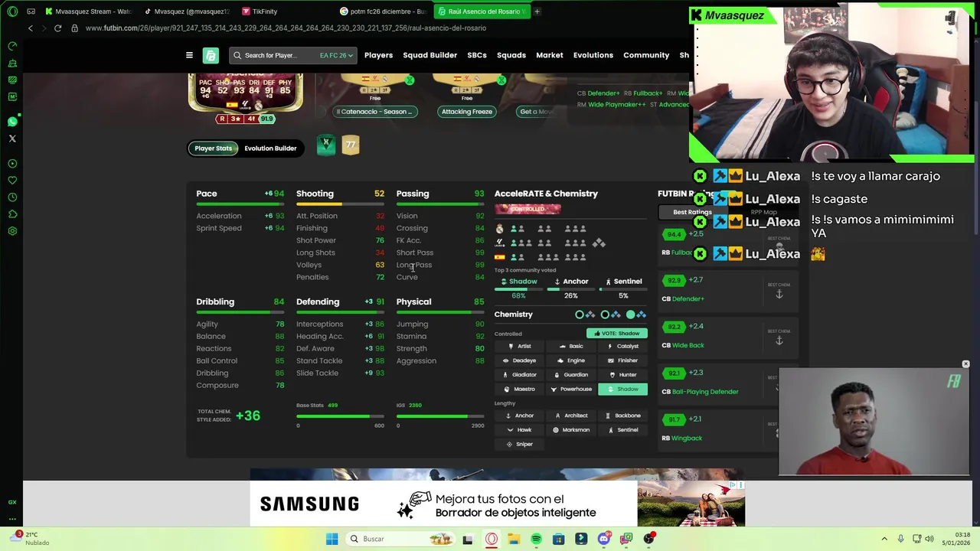Switch to the Evolution Builder tab
This screenshot has height=551, width=980.
270,148
